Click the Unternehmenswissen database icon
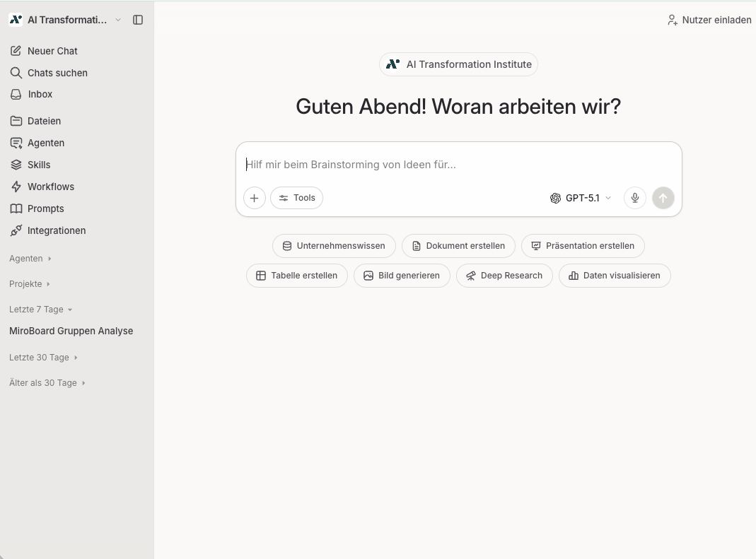Image resolution: width=756 pixels, height=559 pixels. click(x=287, y=246)
